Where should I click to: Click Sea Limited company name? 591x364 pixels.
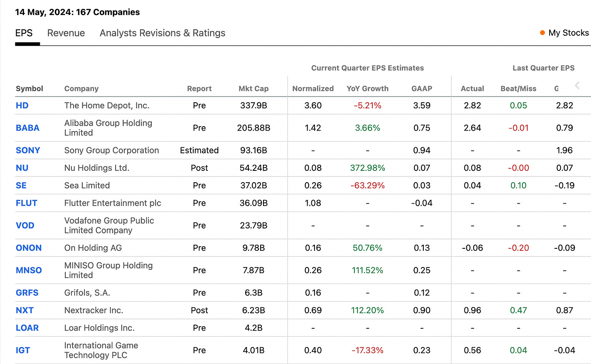87,185
